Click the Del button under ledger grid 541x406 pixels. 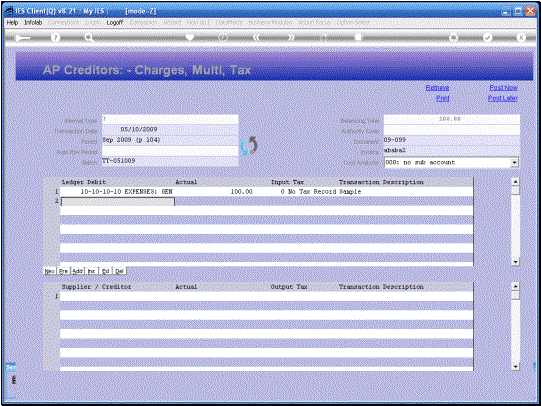[119, 271]
